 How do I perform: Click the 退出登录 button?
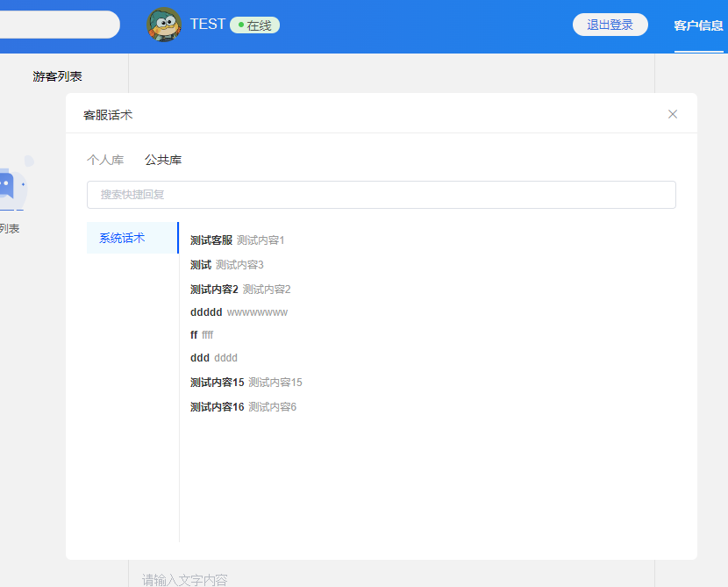tap(610, 25)
